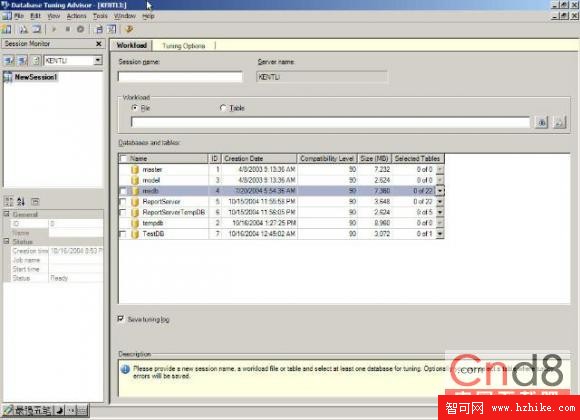
Task: Click the Browse for workload file button icon
Action: tap(542, 122)
